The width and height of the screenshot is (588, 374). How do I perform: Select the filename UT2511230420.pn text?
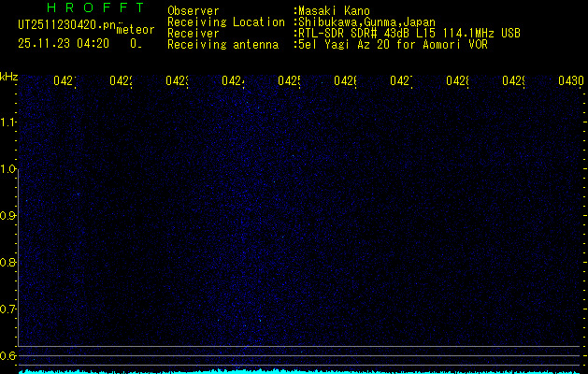67,25
